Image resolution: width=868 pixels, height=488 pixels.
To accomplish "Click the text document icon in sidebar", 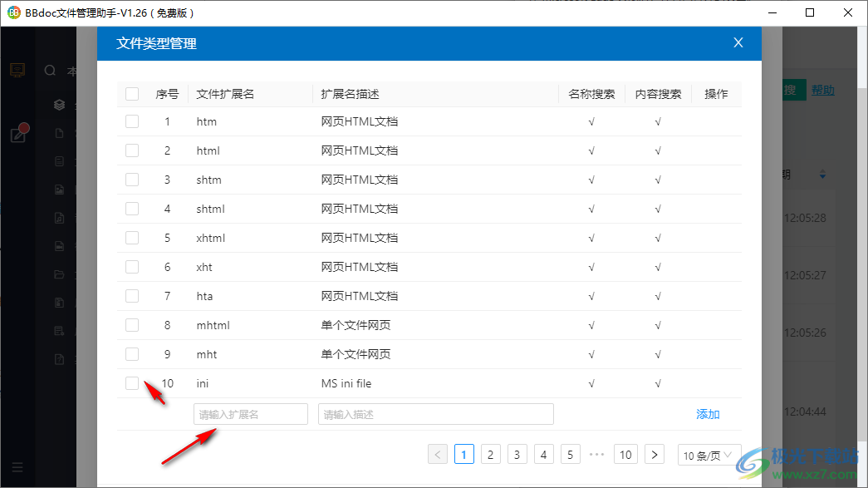I will [59, 161].
